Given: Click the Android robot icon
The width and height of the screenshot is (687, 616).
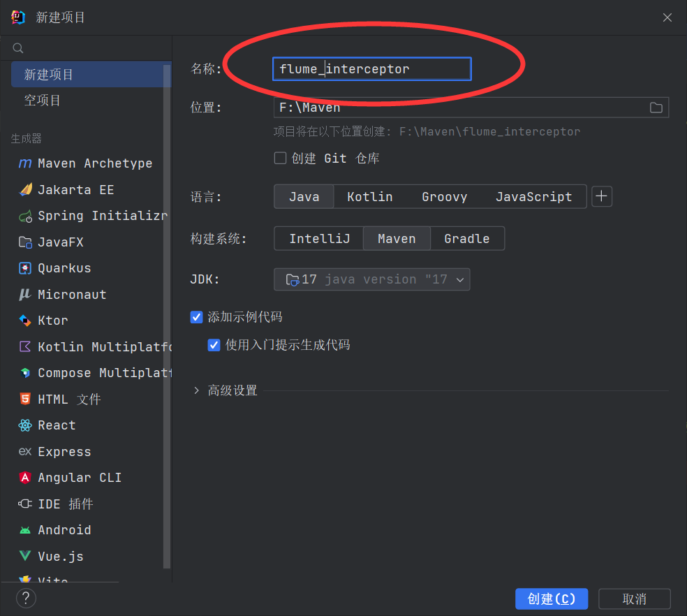Looking at the screenshot, I should [25, 531].
